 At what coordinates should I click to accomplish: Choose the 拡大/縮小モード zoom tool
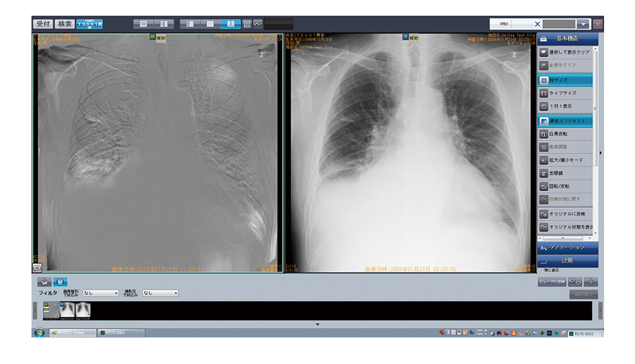pyautogui.click(x=565, y=161)
